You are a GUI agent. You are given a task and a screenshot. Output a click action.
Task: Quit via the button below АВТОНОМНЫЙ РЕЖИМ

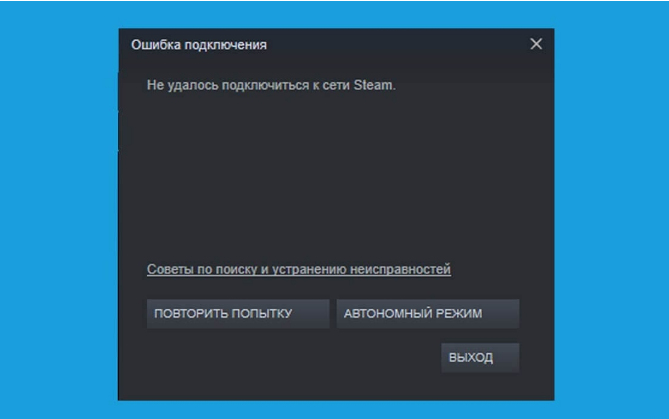[480, 358]
